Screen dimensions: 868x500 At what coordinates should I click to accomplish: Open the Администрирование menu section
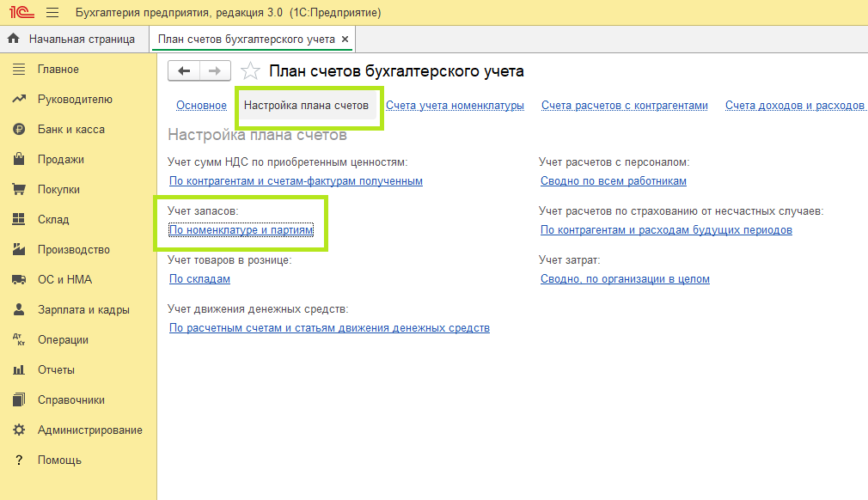pos(89,430)
